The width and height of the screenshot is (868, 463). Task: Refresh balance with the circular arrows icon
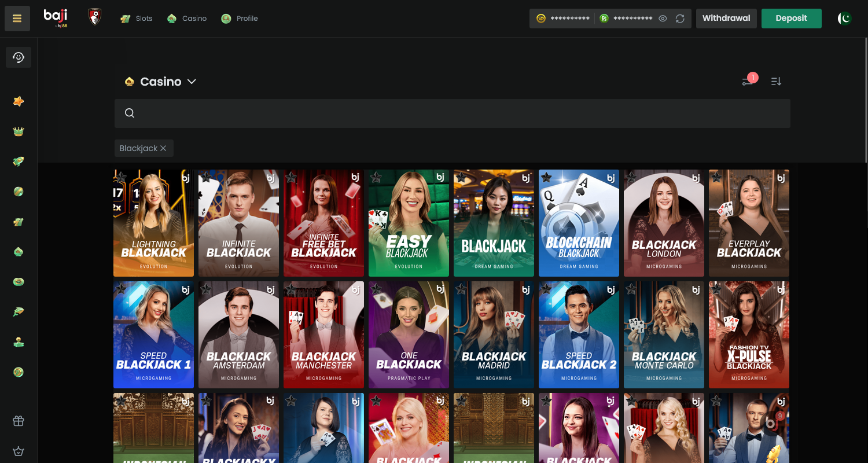point(679,18)
